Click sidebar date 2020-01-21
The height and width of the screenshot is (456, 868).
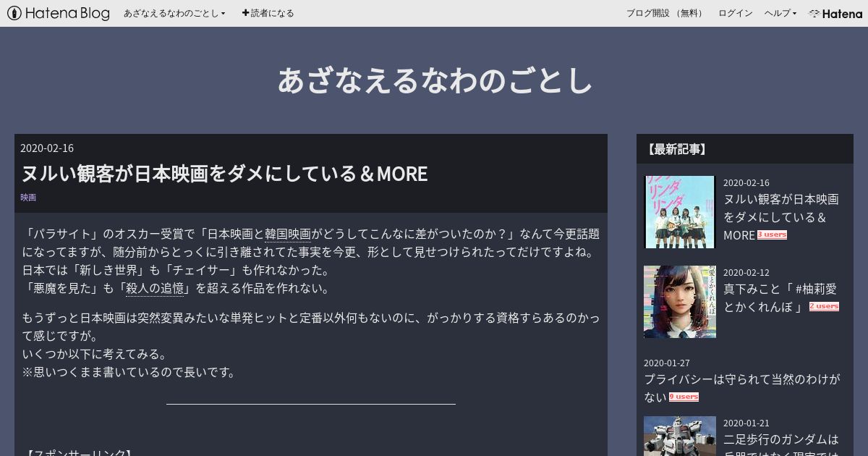(x=746, y=423)
